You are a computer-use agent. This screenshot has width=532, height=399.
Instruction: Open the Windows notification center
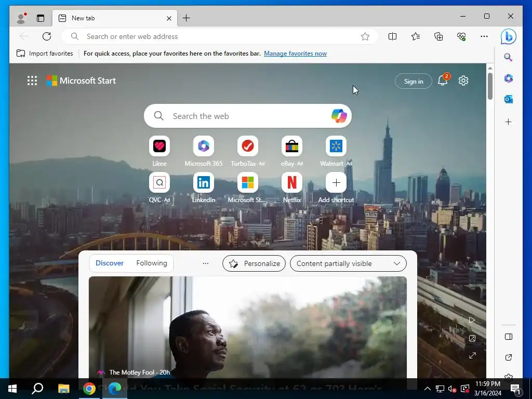coord(515,390)
